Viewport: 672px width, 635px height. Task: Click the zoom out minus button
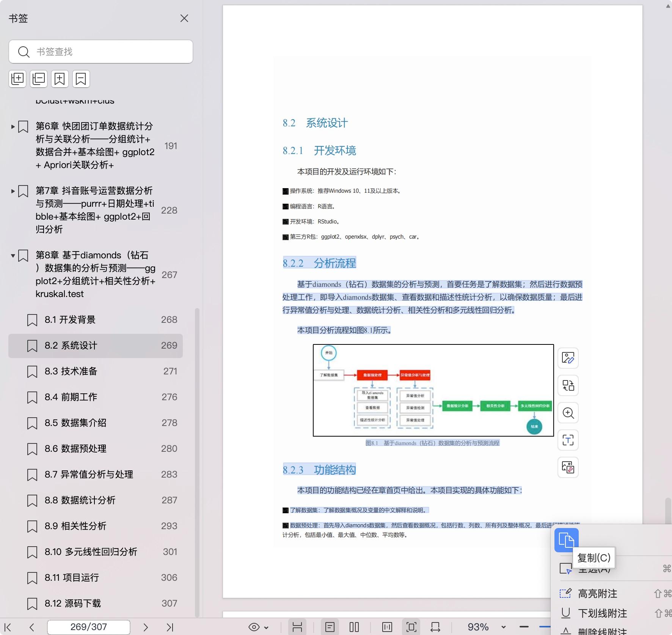coord(524,627)
